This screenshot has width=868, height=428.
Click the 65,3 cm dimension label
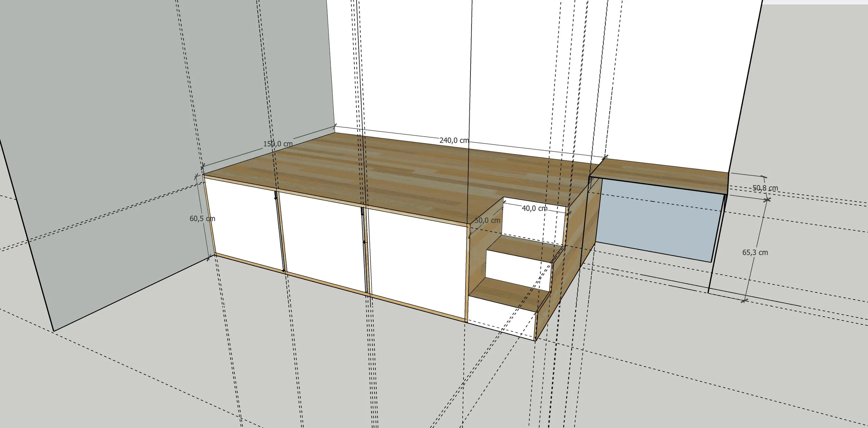pos(755,253)
